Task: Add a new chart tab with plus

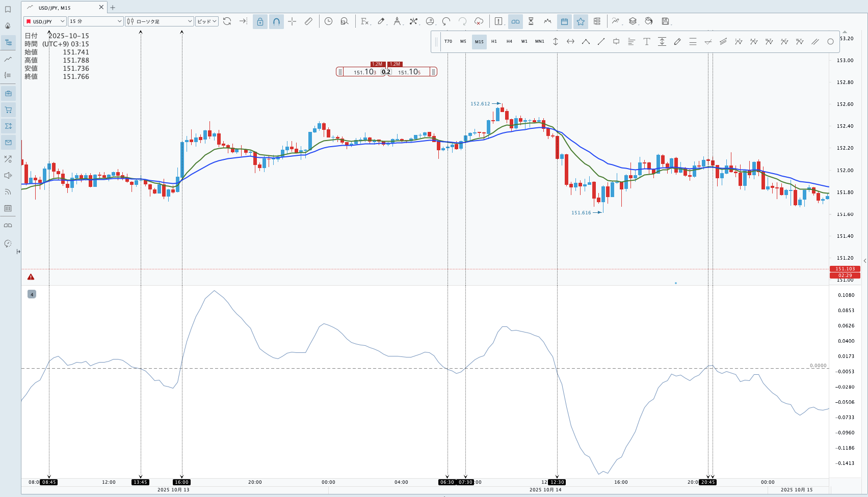Action: coord(113,8)
